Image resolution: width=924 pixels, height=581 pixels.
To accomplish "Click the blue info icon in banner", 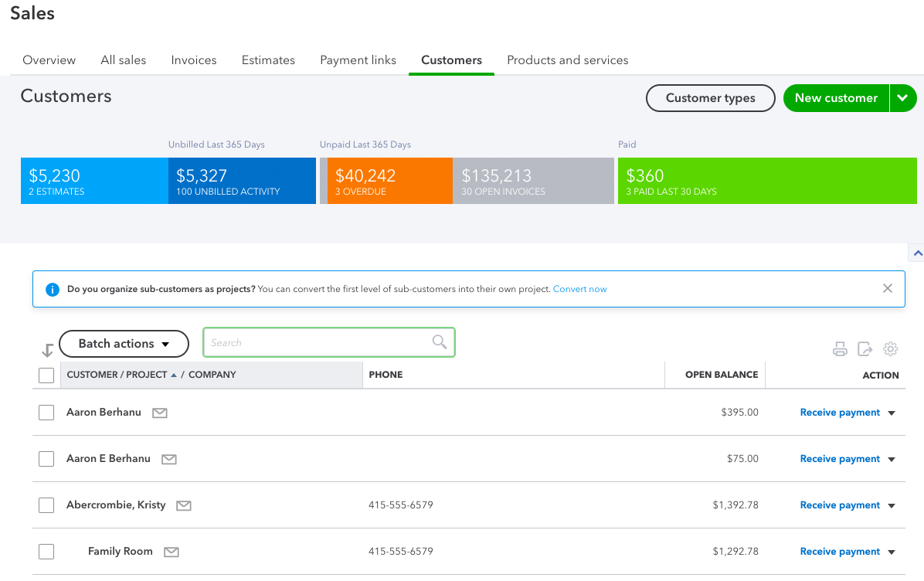I will coord(53,289).
